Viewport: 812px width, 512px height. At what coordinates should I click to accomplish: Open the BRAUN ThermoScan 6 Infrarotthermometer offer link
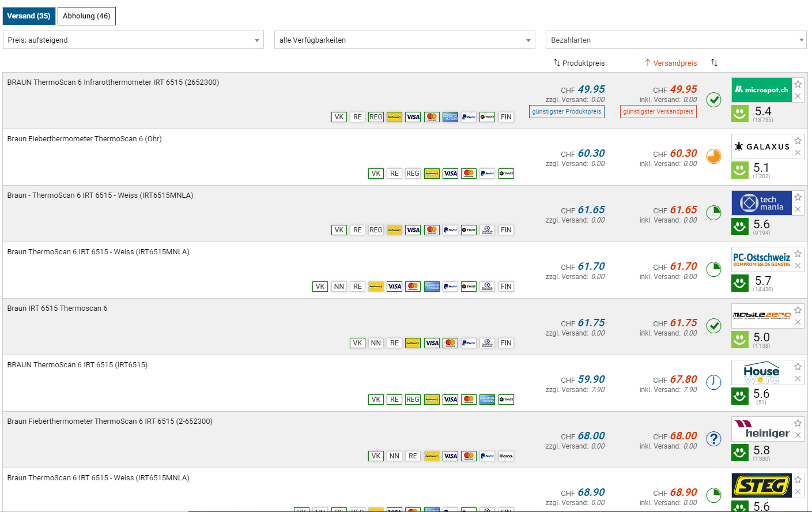click(x=113, y=82)
